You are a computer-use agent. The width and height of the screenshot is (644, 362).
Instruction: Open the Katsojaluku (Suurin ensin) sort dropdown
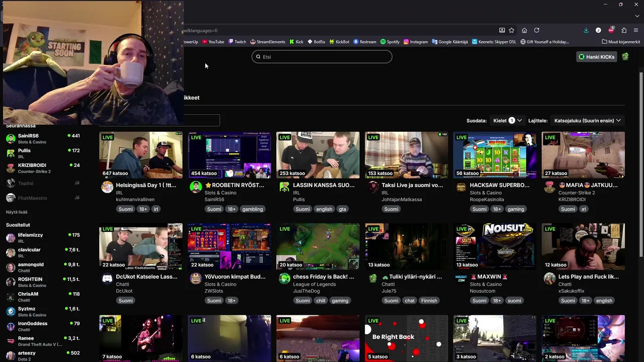[588, 121]
